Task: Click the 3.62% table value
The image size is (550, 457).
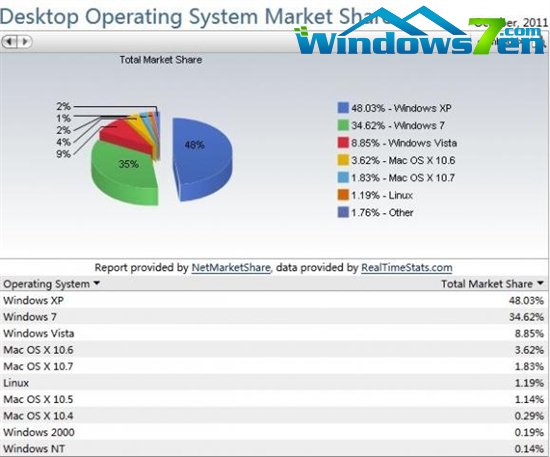Action: (x=529, y=350)
